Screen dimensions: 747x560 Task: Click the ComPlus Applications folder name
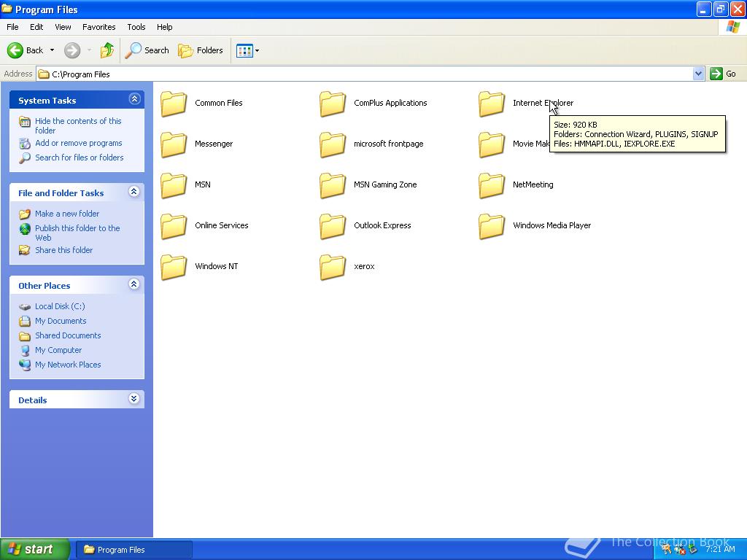(x=390, y=103)
